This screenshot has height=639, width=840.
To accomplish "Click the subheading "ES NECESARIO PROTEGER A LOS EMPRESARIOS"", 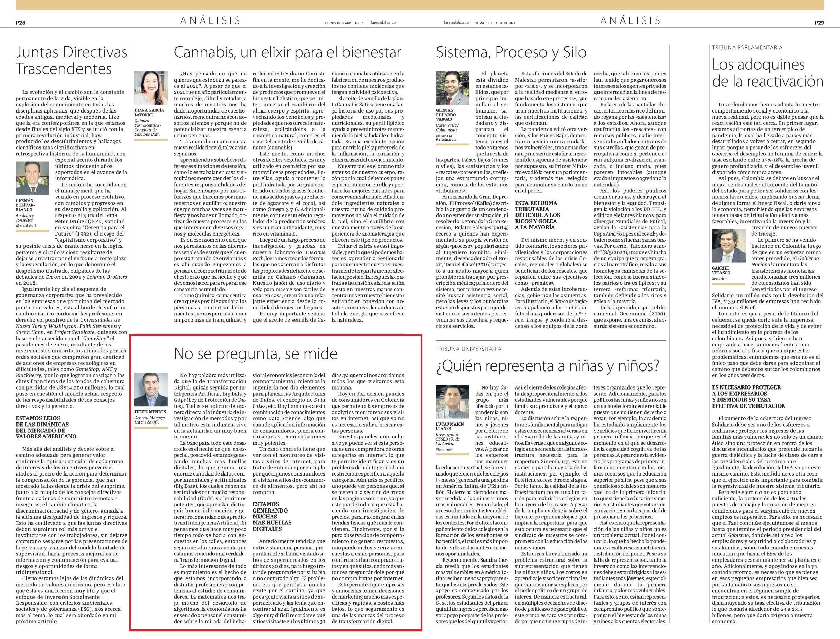I will tap(747, 390).
